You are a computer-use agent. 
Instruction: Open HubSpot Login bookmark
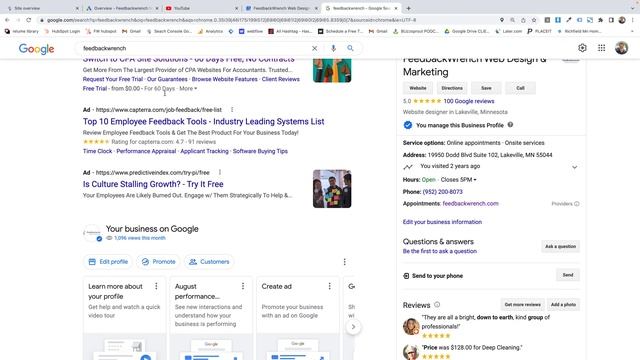(x=62, y=31)
